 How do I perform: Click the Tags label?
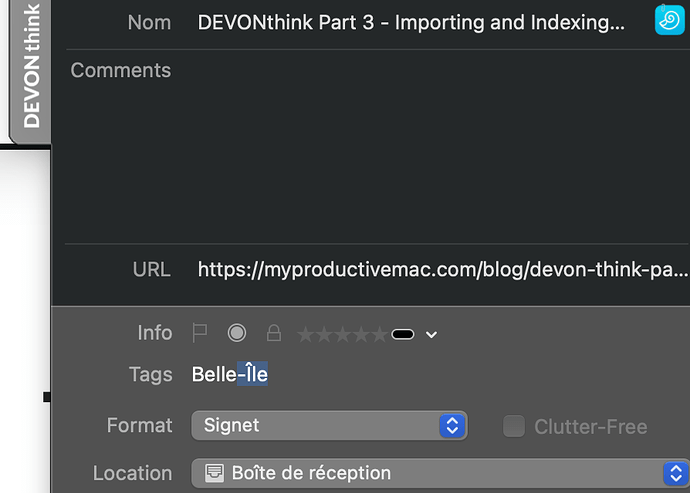point(150,375)
